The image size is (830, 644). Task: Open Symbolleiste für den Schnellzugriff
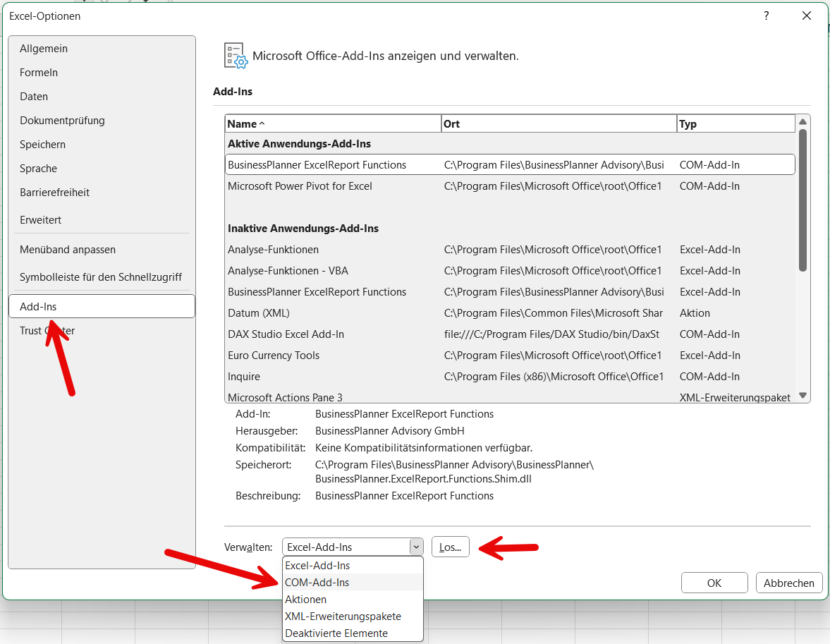[x=101, y=277]
